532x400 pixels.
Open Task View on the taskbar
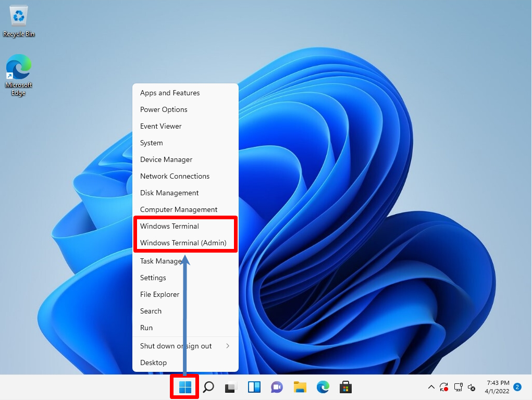click(231, 387)
